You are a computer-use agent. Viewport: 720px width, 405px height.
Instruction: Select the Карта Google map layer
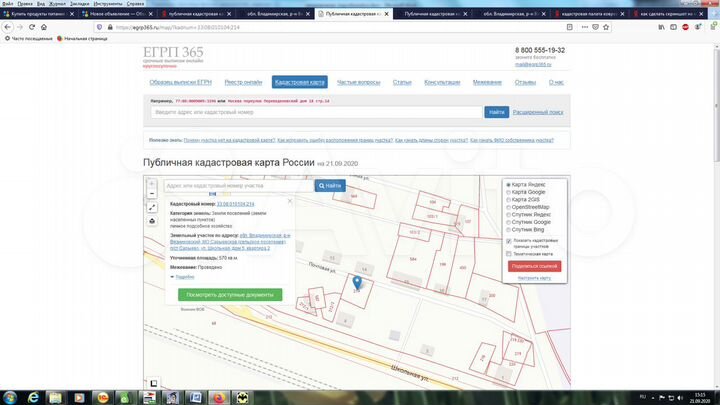(508, 192)
